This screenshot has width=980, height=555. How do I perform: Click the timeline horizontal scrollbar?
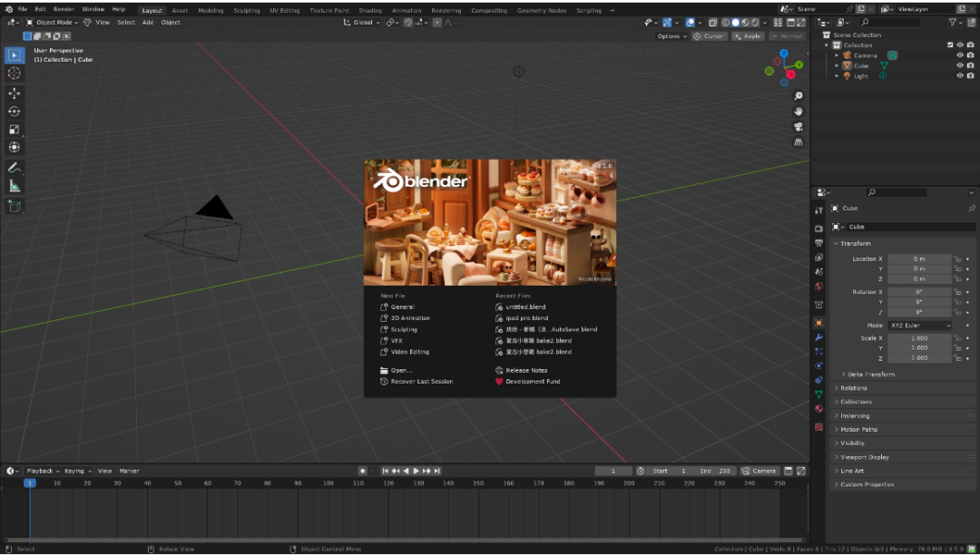coord(405,540)
